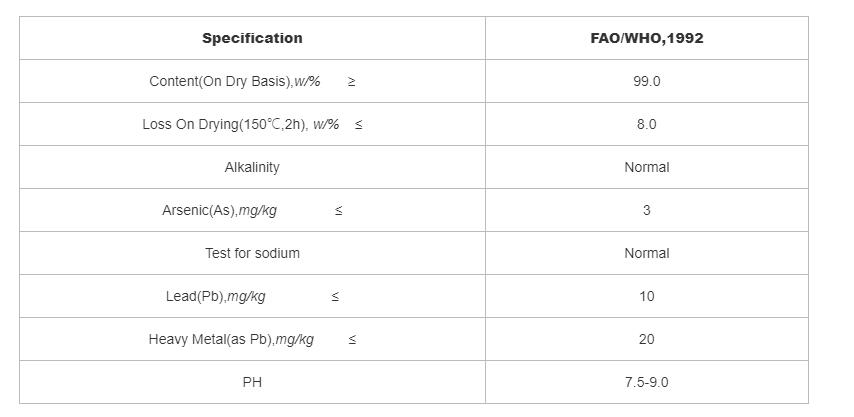Click the ≥ symbol in Content row
The width and height of the screenshot is (854, 417).
point(351,81)
